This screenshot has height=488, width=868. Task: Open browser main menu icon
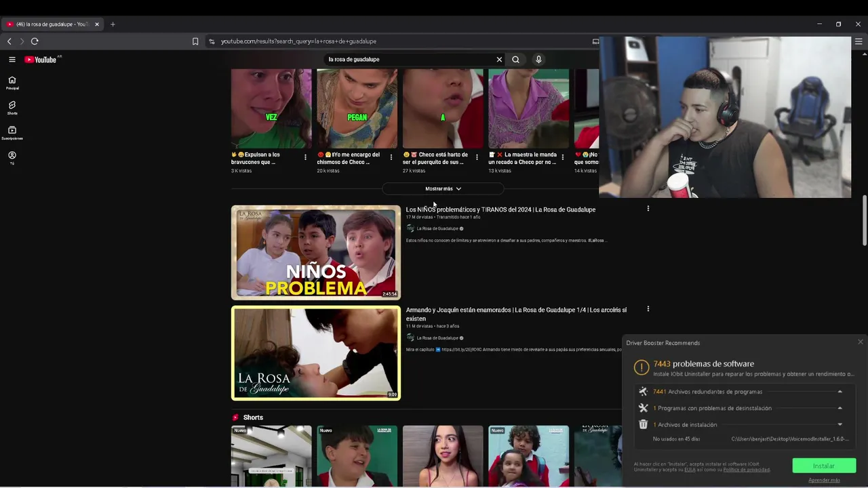tap(859, 41)
